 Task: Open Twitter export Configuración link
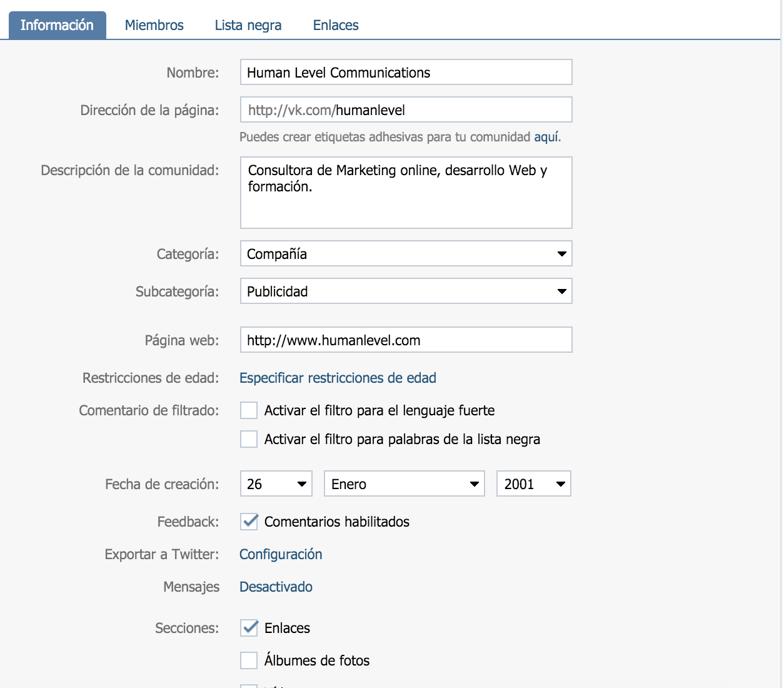coord(281,554)
